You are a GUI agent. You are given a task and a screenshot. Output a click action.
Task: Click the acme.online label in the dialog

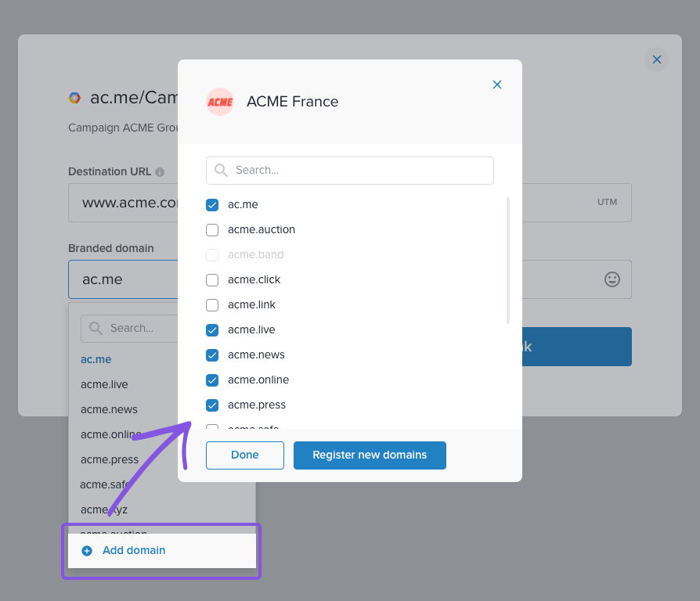click(x=258, y=380)
